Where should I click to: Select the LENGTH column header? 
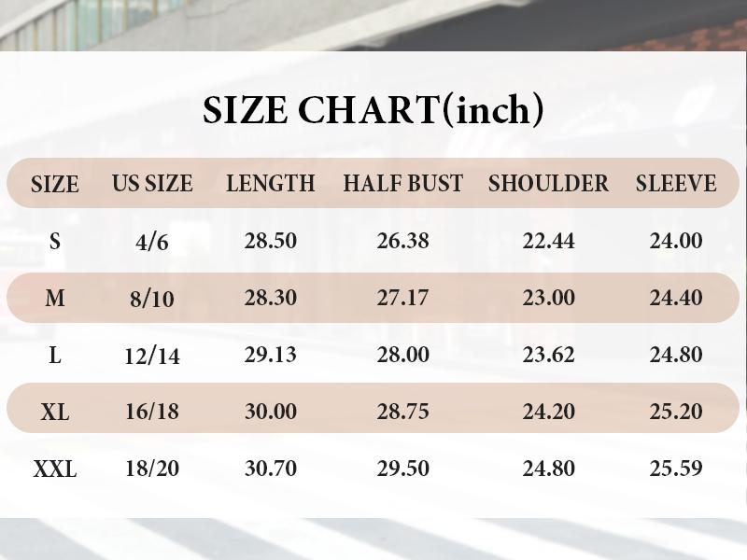click(x=271, y=184)
